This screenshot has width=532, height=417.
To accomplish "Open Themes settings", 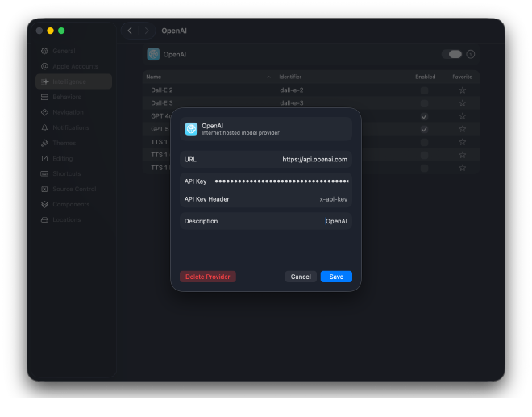I will [73, 143].
